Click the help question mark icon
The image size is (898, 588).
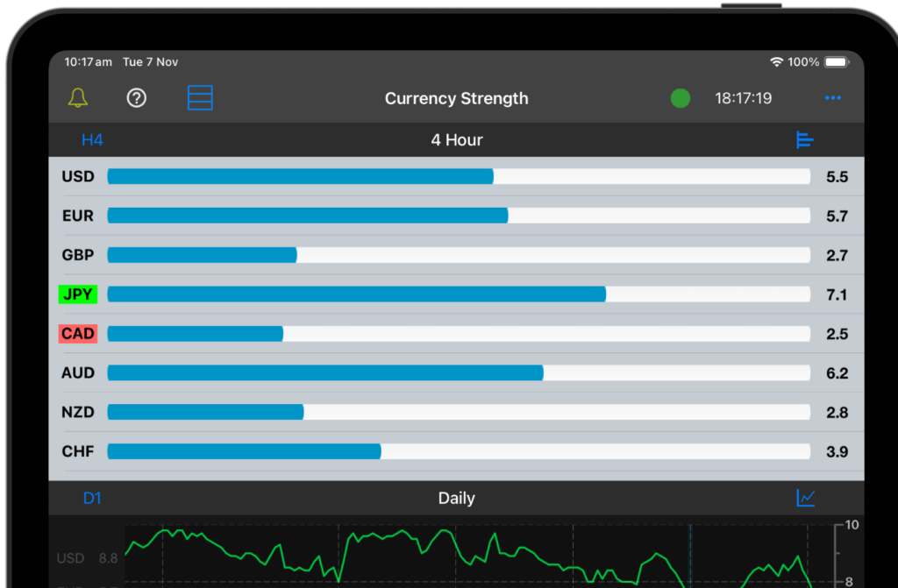point(136,97)
